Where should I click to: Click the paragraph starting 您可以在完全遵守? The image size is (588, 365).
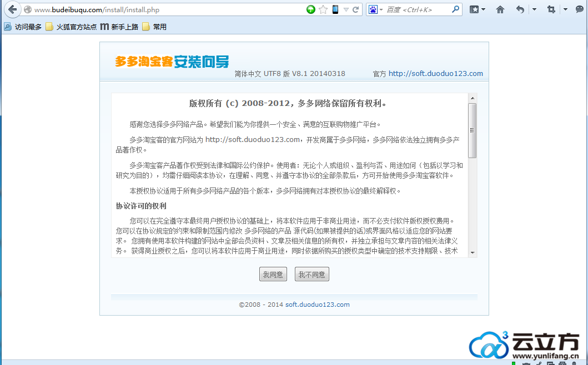[x=287, y=236]
